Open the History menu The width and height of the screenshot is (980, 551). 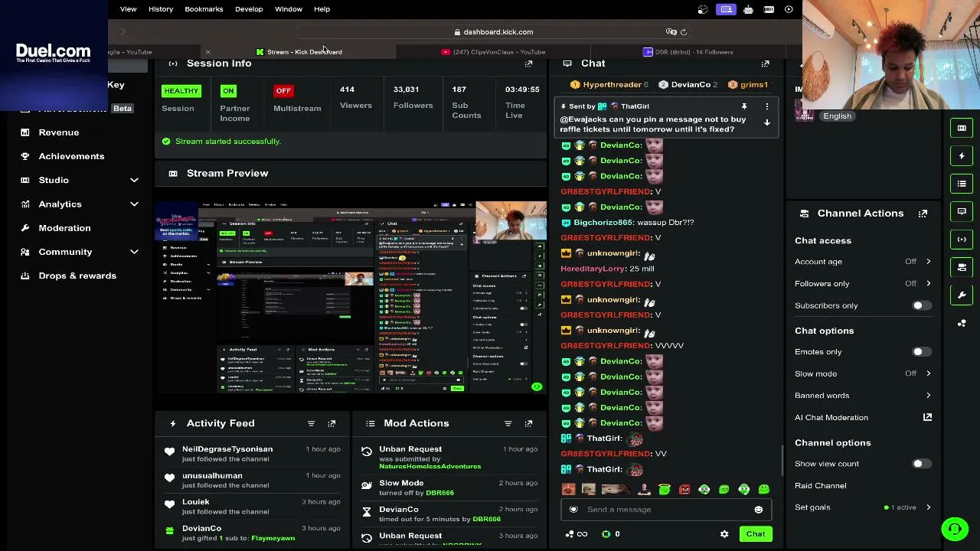coord(161,9)
